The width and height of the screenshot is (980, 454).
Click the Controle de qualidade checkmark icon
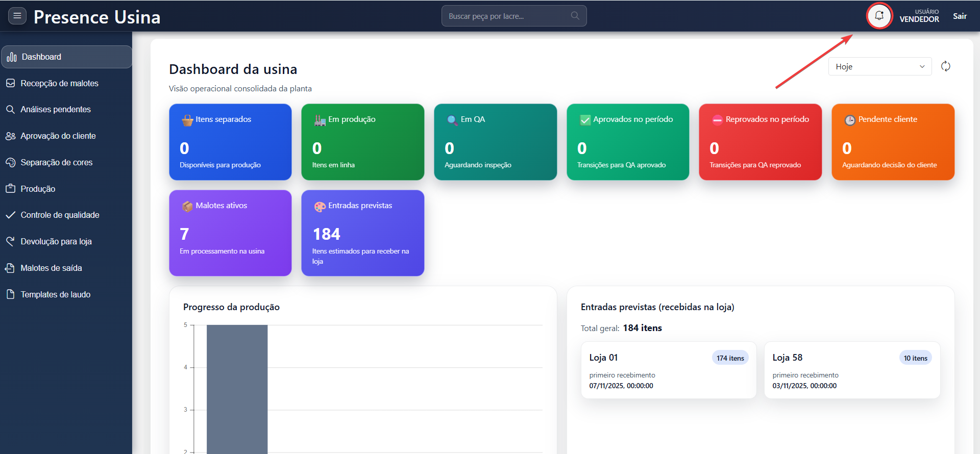point(10,215)
